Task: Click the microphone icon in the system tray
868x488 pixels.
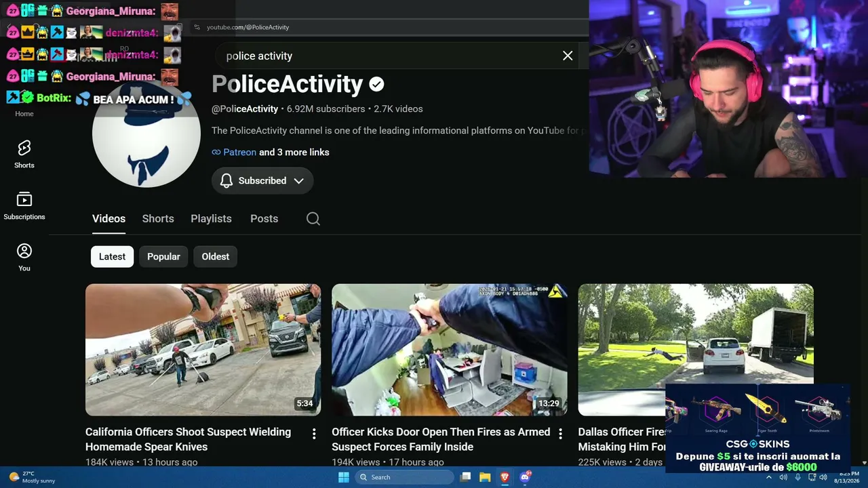Action: coord(797,477)
